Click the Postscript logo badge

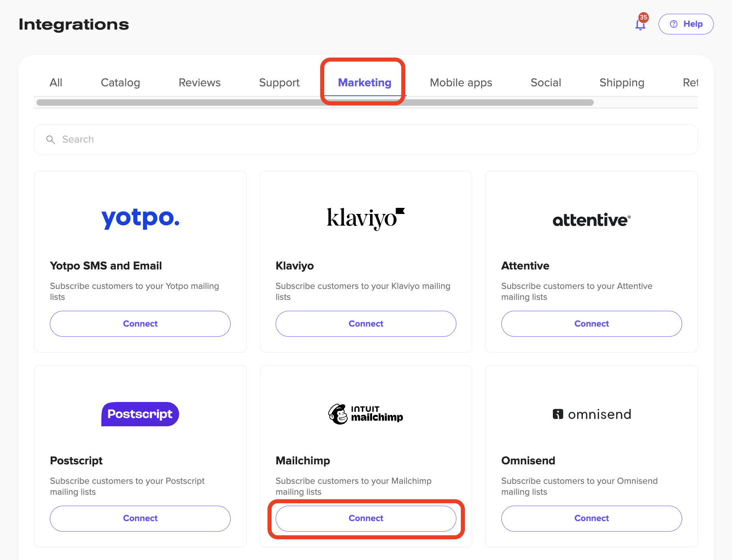click(x=140, y=414)
